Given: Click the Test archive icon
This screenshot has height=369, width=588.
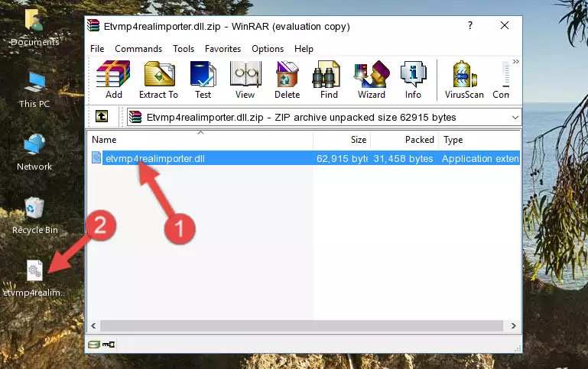Looking at the screenshot, I should (x=203, y=79).
